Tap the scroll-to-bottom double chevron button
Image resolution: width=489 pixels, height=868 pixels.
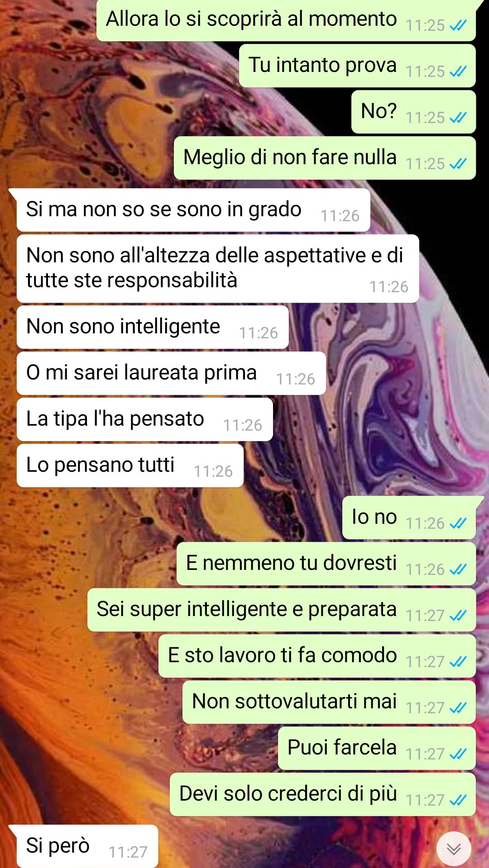click(454, 849)
